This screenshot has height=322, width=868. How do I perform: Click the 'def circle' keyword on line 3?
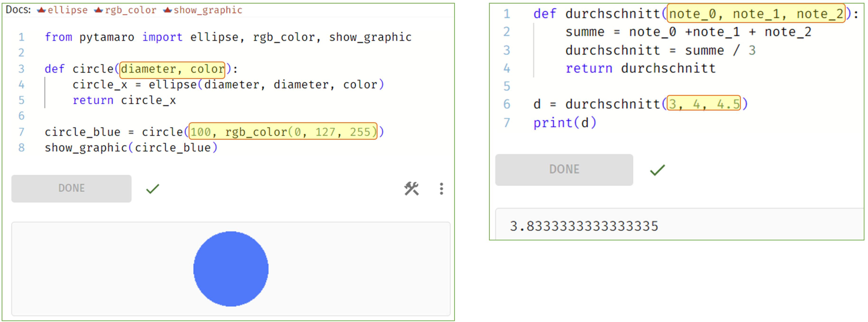tap(79, 69)
